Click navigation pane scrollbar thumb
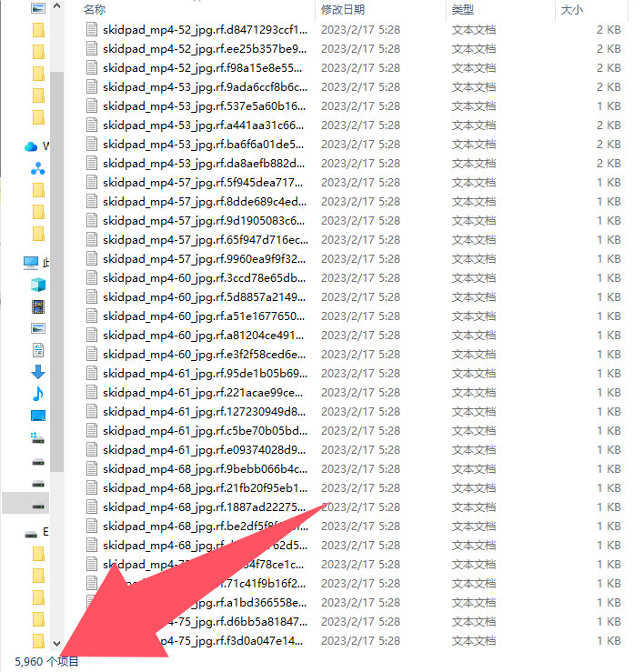Image resolution: width=644 pixels, height=672 pixels. click(56, 272)
